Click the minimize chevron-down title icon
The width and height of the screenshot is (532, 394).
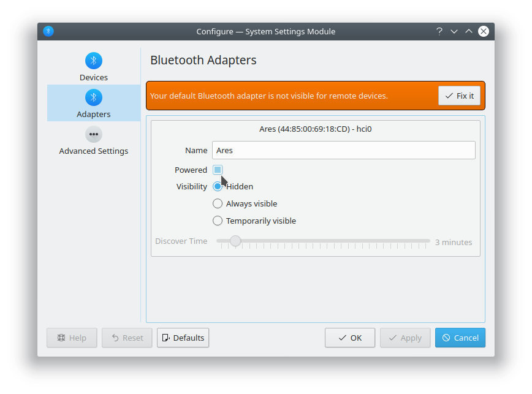[x=454, y=31]
